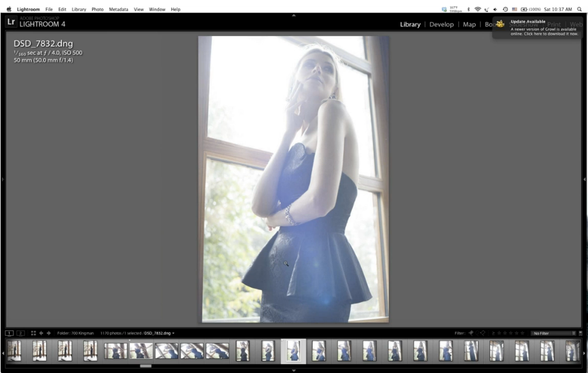Screen dimensions: 588x373
Task: Toggle the flagged photos filter
Action: pos(471,333)
